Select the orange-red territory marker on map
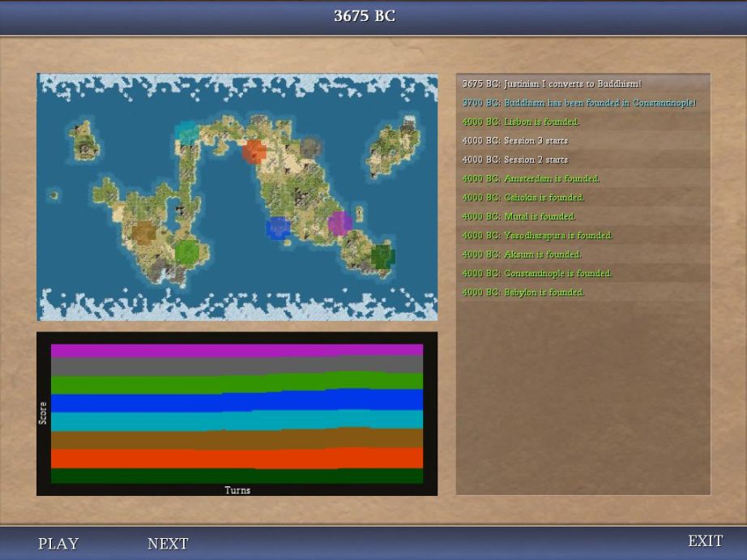This screenshot has width=747, height=560. point(254,152)
